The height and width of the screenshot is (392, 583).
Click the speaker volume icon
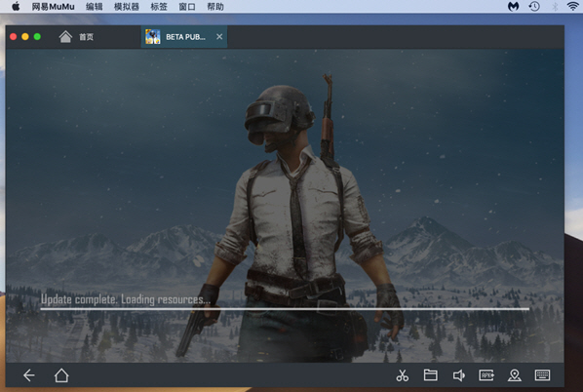click(x=458, y=375)
